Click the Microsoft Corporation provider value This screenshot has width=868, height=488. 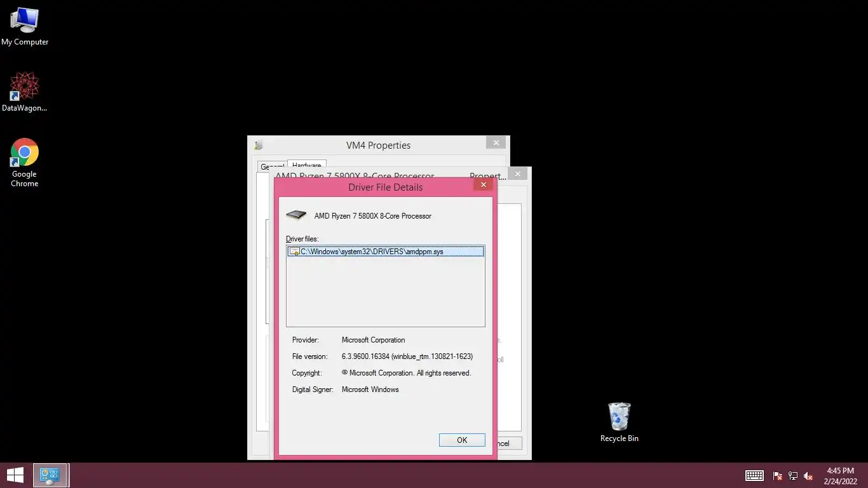[x=373, y=340]
